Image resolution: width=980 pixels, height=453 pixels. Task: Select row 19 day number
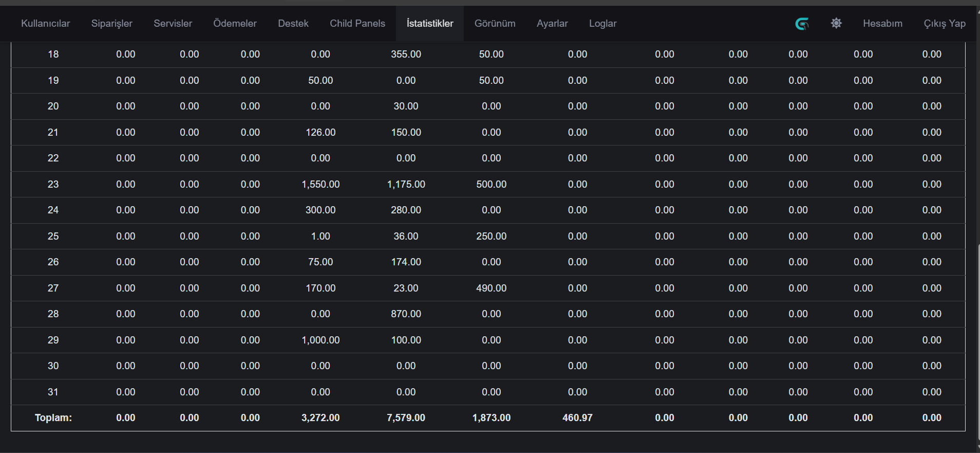point(53,81)
